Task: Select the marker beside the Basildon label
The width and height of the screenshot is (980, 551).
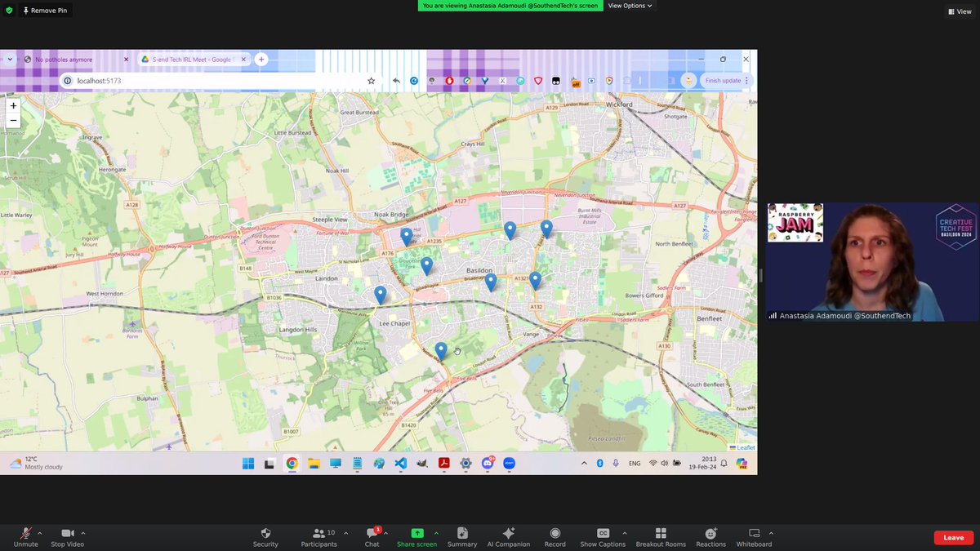Action: point(491,282)
